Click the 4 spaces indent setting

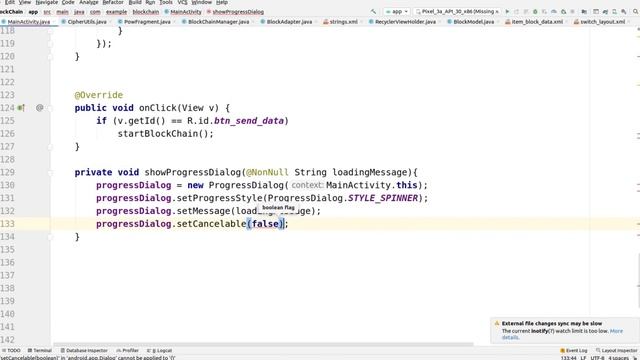click(618, 358)
